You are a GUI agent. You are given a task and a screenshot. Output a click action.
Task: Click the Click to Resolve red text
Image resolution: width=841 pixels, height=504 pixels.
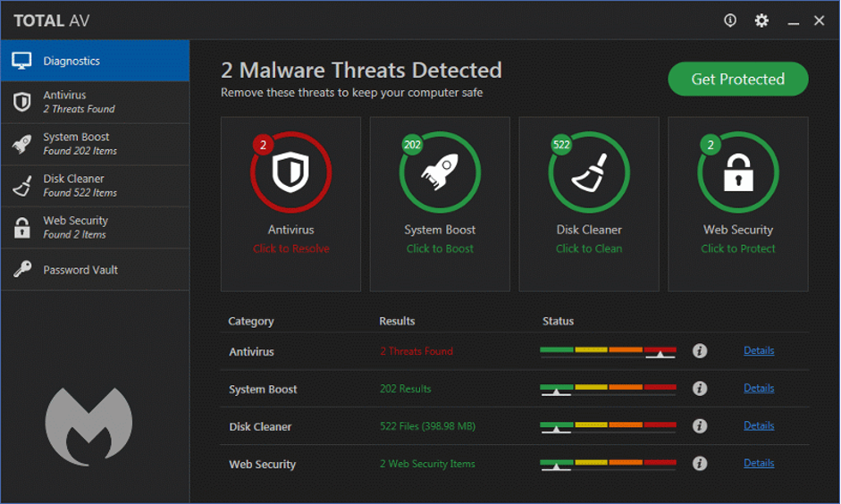pyautogui.click(x=290, y=248)
